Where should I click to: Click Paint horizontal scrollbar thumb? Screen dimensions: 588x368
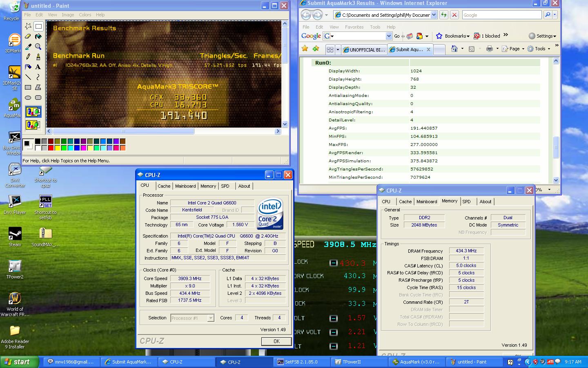pos(123,131)
